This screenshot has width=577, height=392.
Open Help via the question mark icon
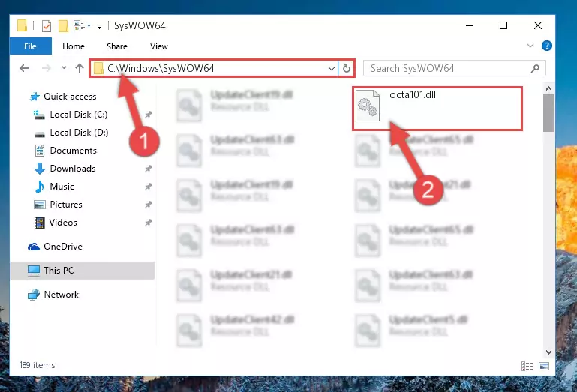click(546, 46)
